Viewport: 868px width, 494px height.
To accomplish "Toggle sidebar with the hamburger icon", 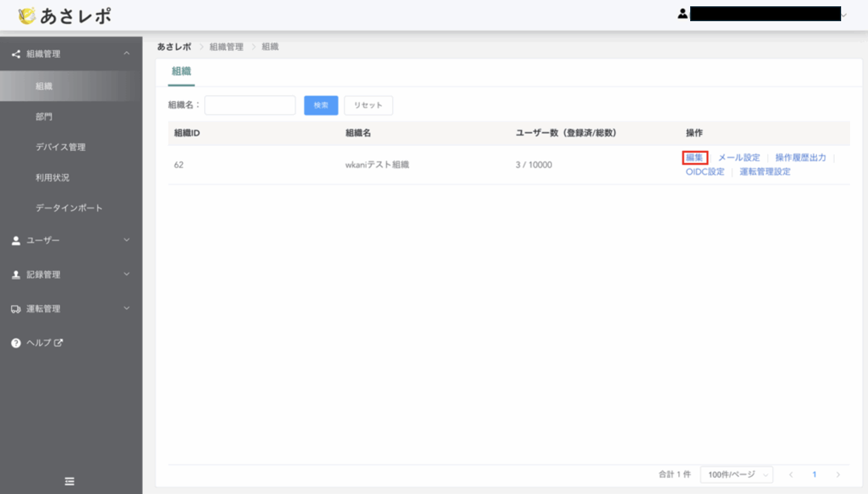I will (70, 481).
